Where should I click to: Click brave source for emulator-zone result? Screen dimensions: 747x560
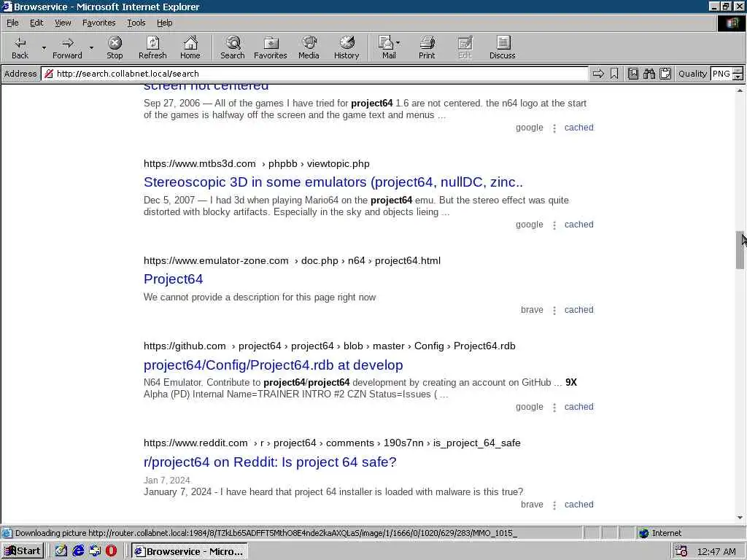pyautogui.click(x=532, y=309)
